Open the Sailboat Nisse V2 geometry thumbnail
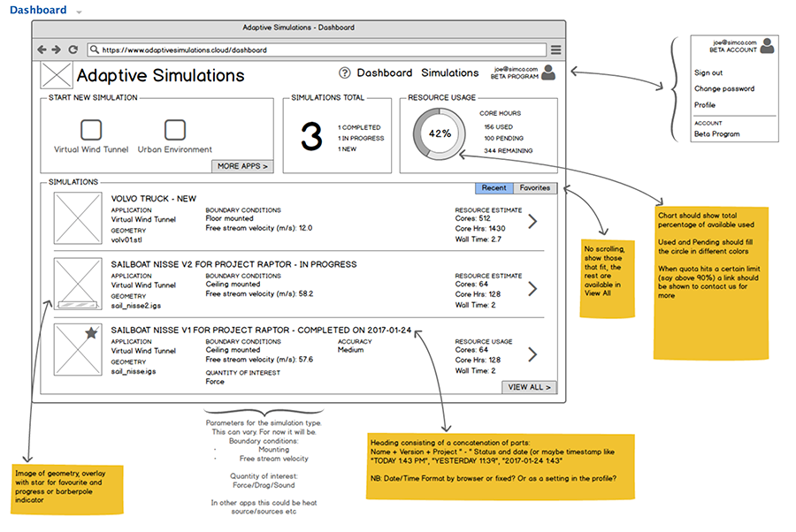Screen dimensions: 796x532 tap(78, 284)
